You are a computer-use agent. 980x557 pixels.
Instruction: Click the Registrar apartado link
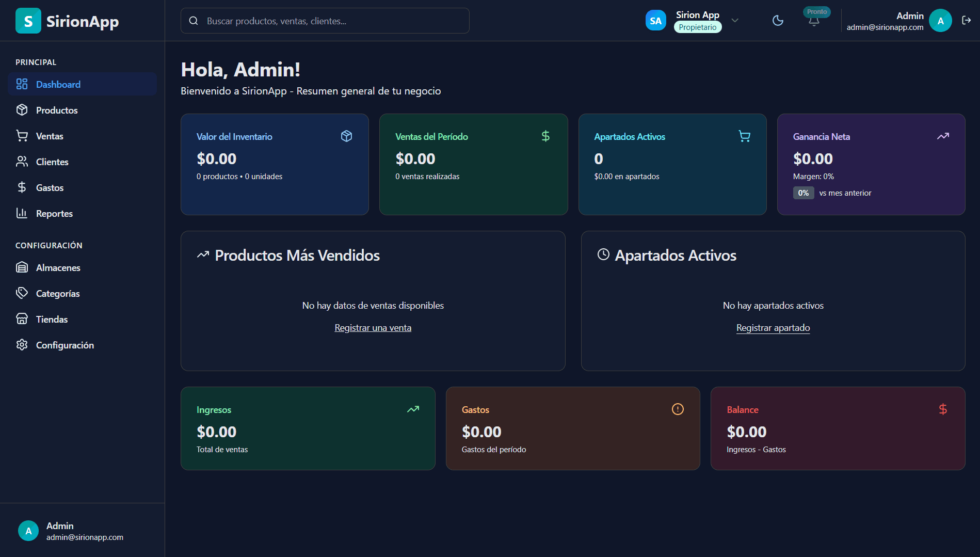point(773,327)
